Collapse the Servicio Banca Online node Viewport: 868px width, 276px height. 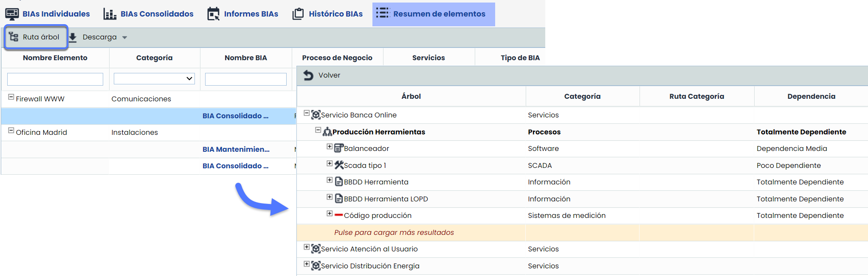(307, 113)
